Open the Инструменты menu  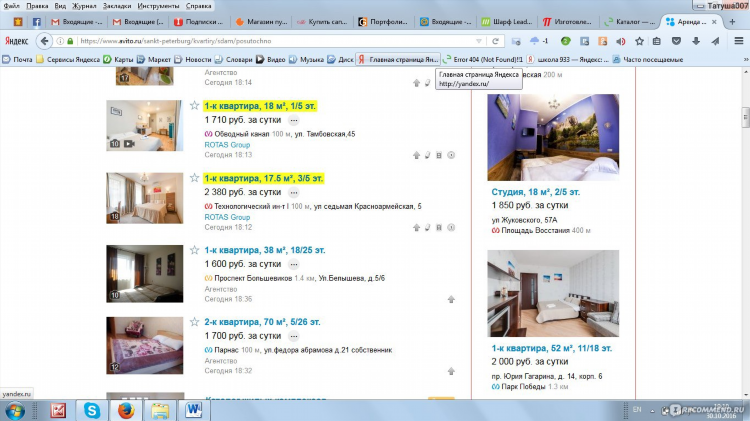coord(158,6)
